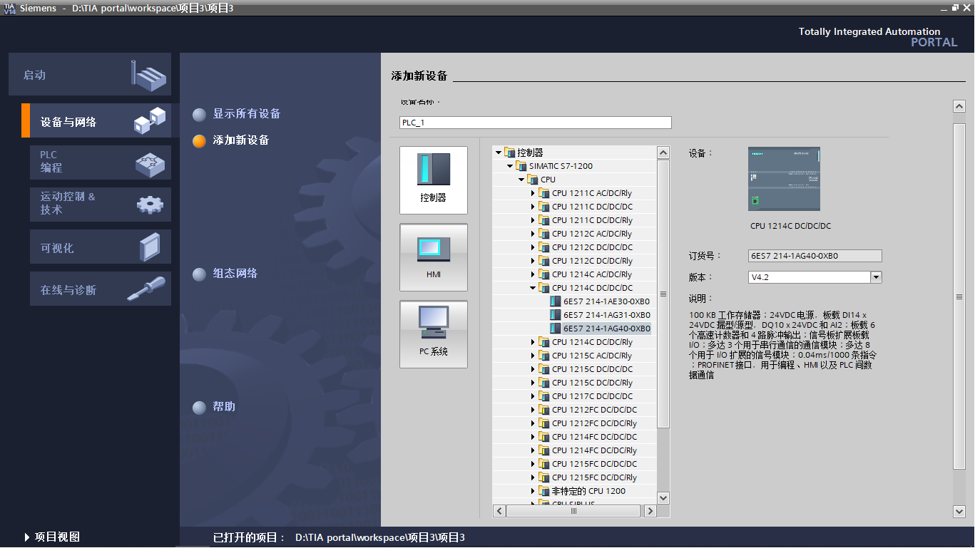980x553 pixels.
Task: Expand CPU 1212C AC/DC/Rly node
Action: [533, 234]
